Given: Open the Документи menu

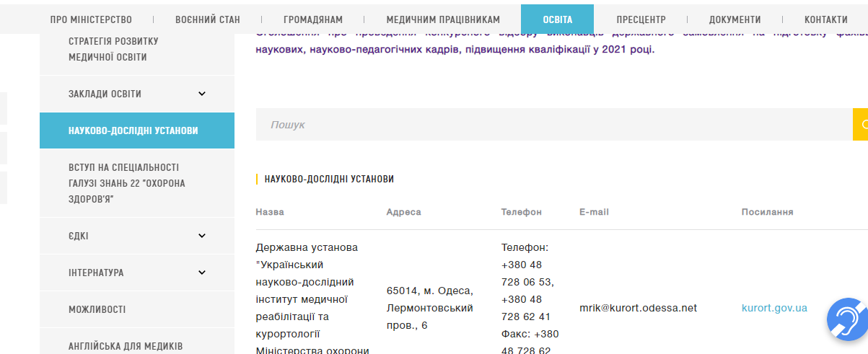Looking at the screenshot, I should click(x=735, y=19).
